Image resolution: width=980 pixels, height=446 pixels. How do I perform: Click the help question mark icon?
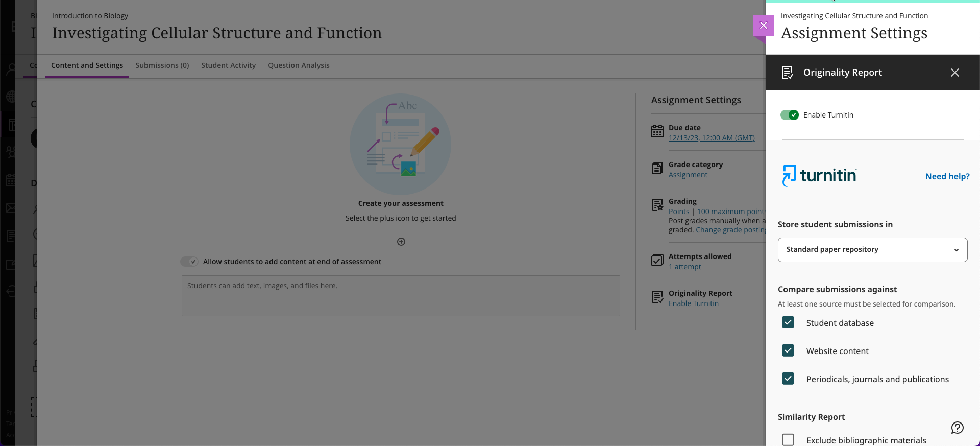coord(957,428)
